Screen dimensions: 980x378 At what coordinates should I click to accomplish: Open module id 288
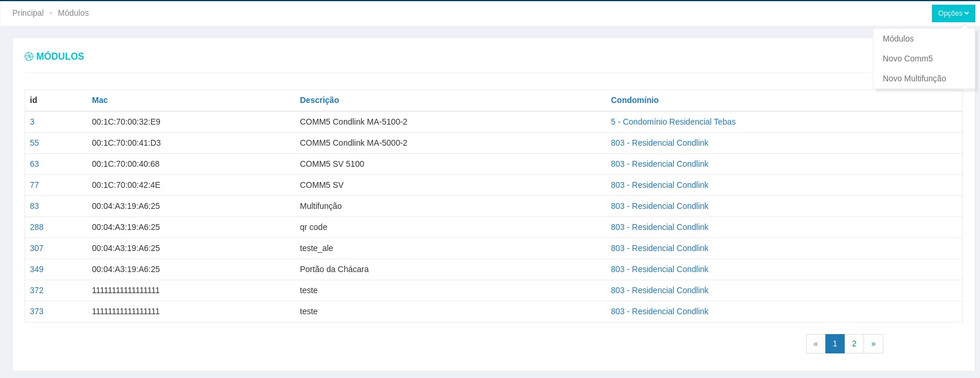[36, 227]
